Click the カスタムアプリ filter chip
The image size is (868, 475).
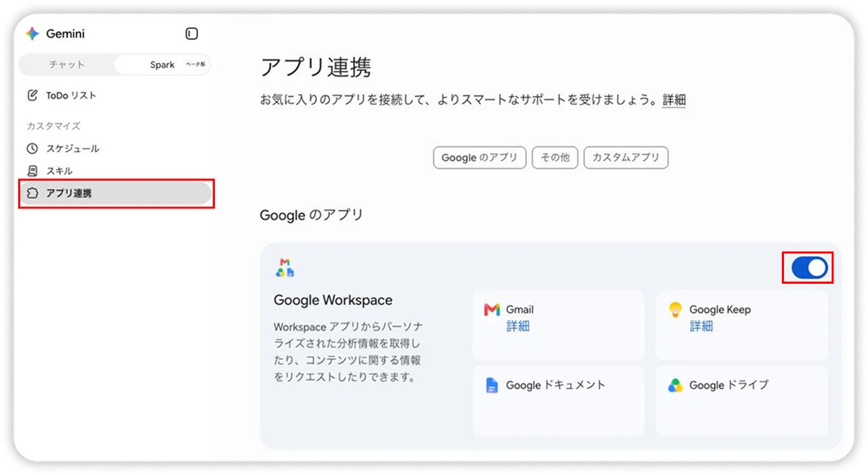coord(626,158)
